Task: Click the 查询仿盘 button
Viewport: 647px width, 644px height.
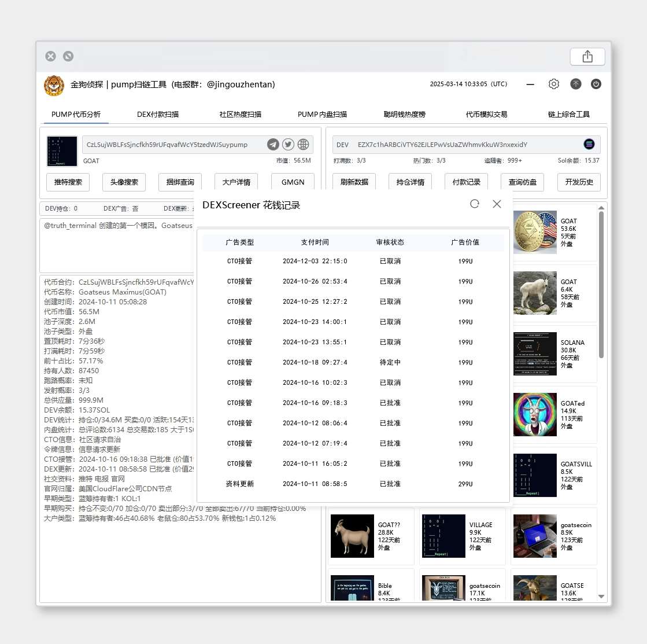Action: click(522, 182)
